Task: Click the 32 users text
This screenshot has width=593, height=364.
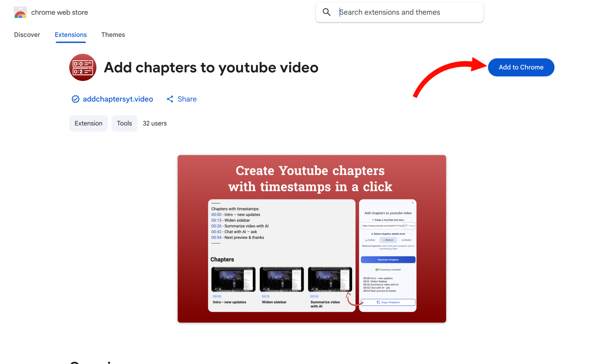Action: click(x=155, y=123)
